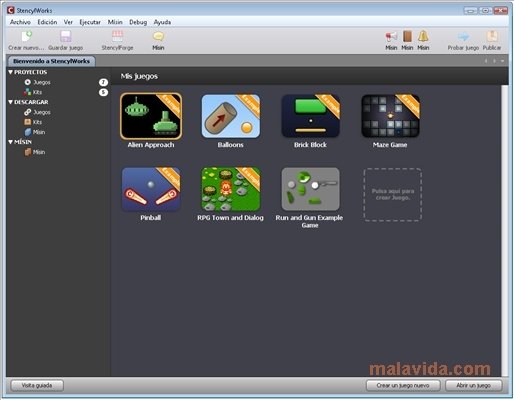
Task: Open the Debug menu
Action: pyautogui.click(x=138, y=22)
